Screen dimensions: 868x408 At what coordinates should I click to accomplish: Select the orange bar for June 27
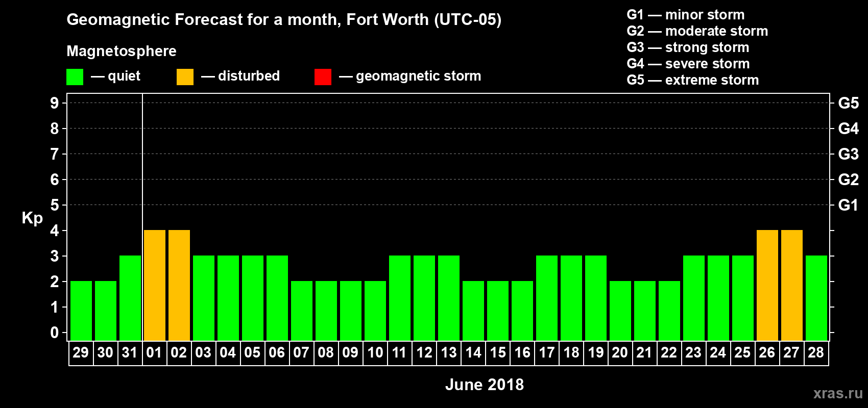point(792,285)
